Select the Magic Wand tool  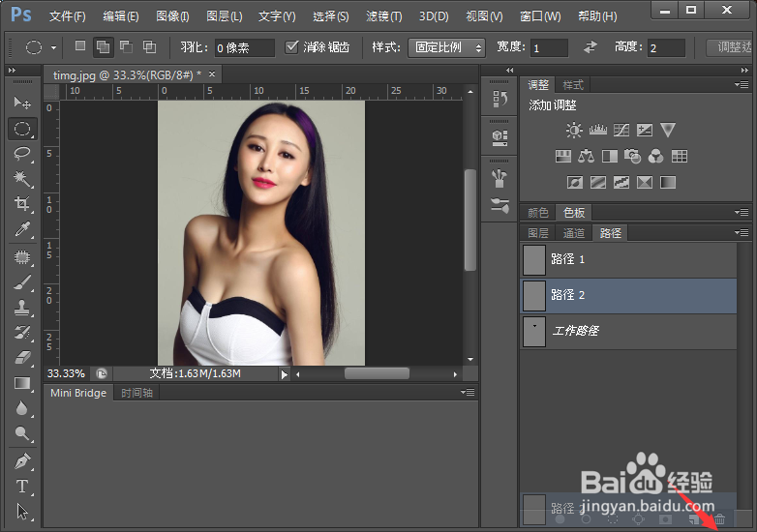(22, 178)
